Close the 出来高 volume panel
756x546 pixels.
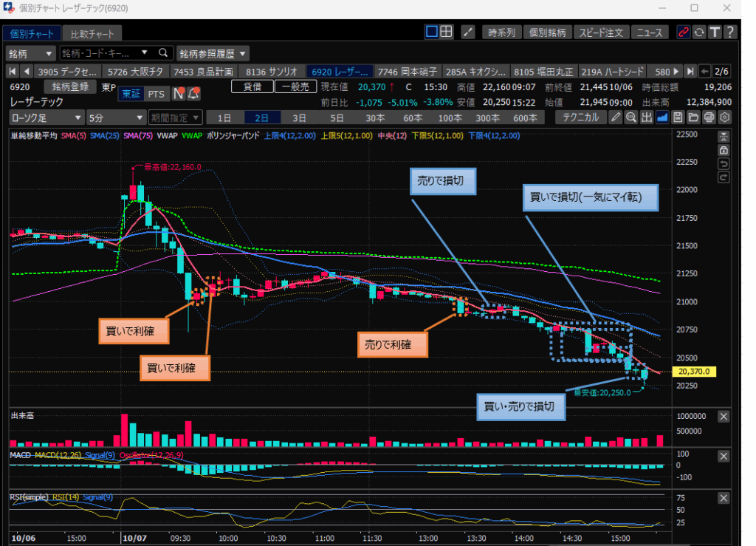point(724,417)
